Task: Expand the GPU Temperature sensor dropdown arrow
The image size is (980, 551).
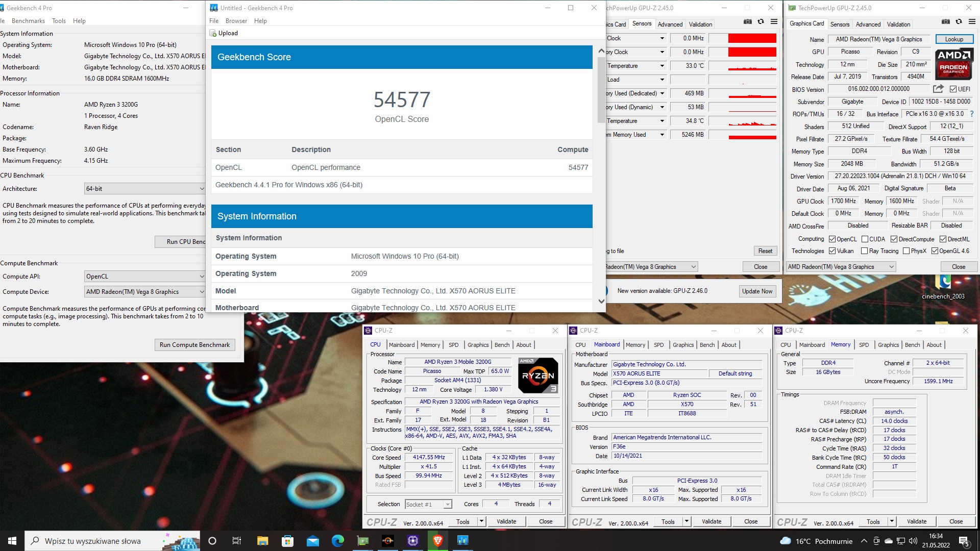Action: pos(662,66)
